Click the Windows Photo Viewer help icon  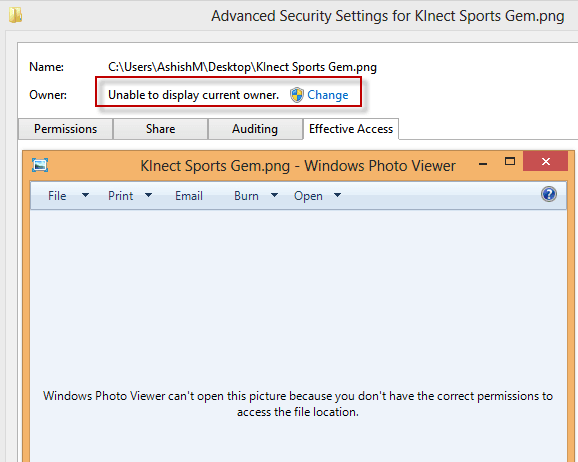(x=549, y=194)
